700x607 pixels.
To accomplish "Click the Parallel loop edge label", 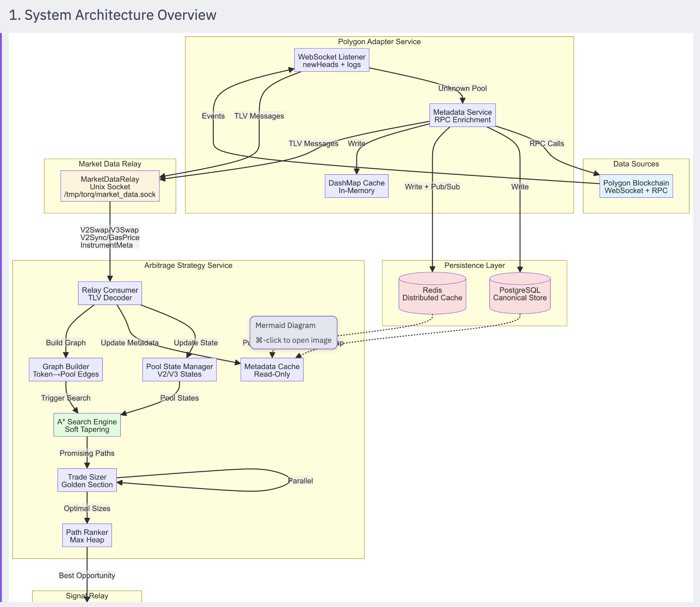I will [x=300, y=481].
